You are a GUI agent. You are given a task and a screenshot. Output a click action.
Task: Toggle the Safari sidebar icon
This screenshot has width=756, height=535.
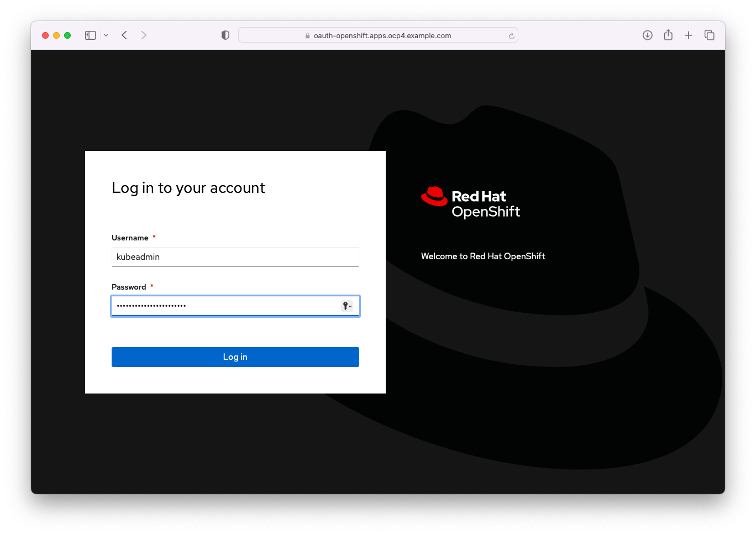91,35
